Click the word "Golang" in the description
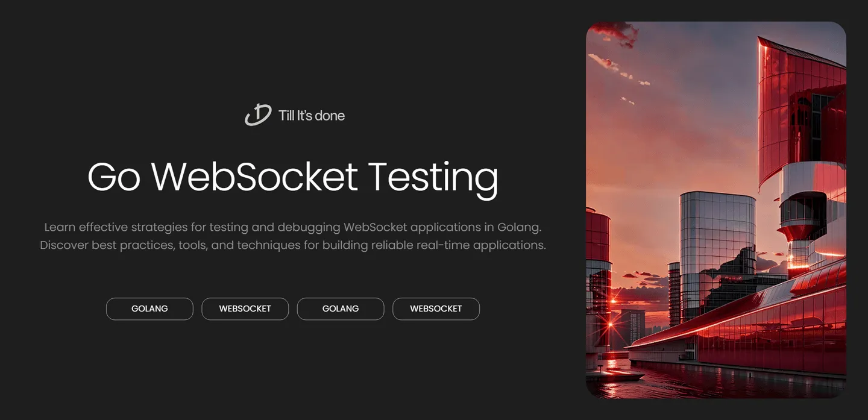 [518, 227]
